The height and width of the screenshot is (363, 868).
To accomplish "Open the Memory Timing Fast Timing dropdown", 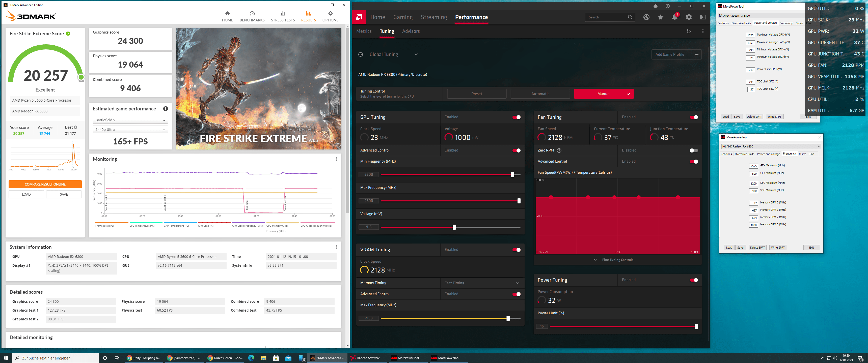I will click(x=482, y=283).
